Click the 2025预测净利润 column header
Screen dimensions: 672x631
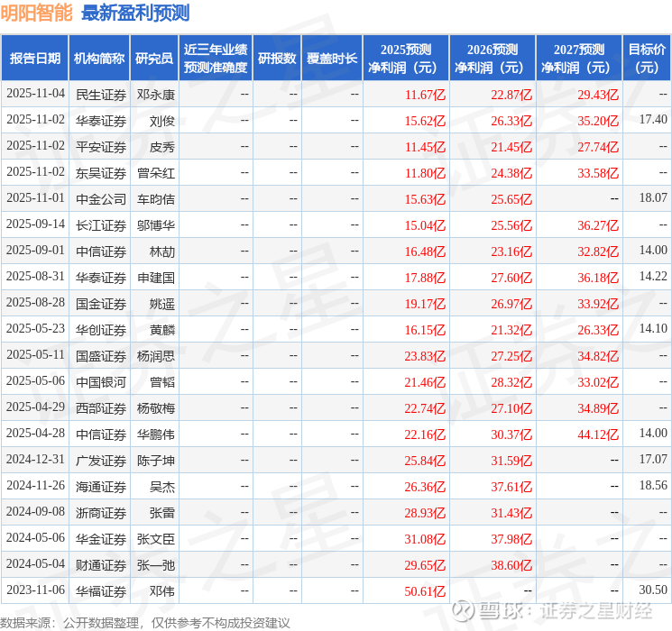tap(406, 59)
